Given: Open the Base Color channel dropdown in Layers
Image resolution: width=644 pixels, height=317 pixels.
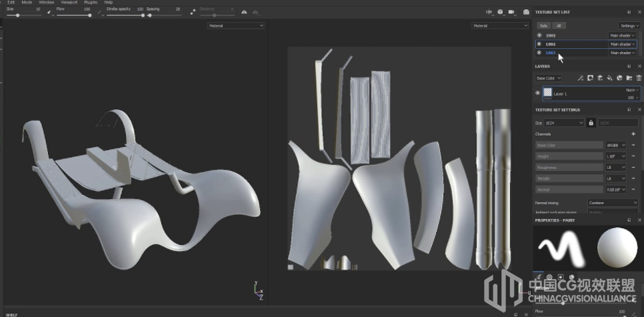Looking at the screenshot, I should pos(548,78).
